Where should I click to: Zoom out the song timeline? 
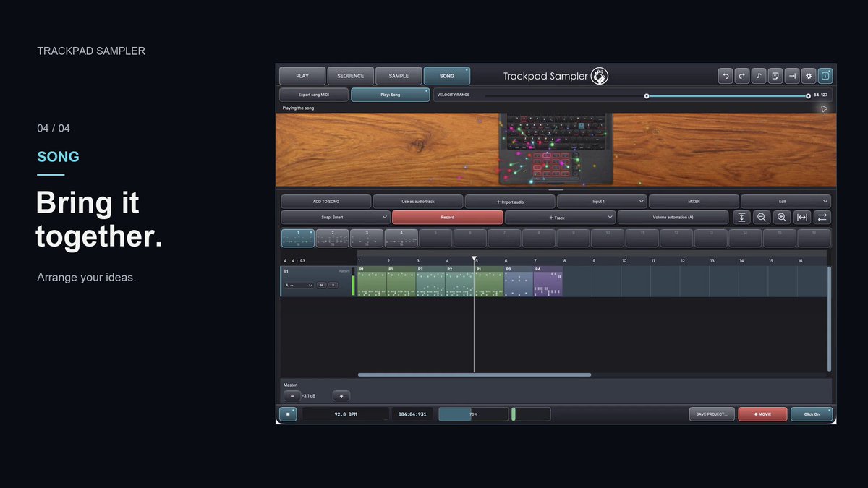tap(762, 217)
